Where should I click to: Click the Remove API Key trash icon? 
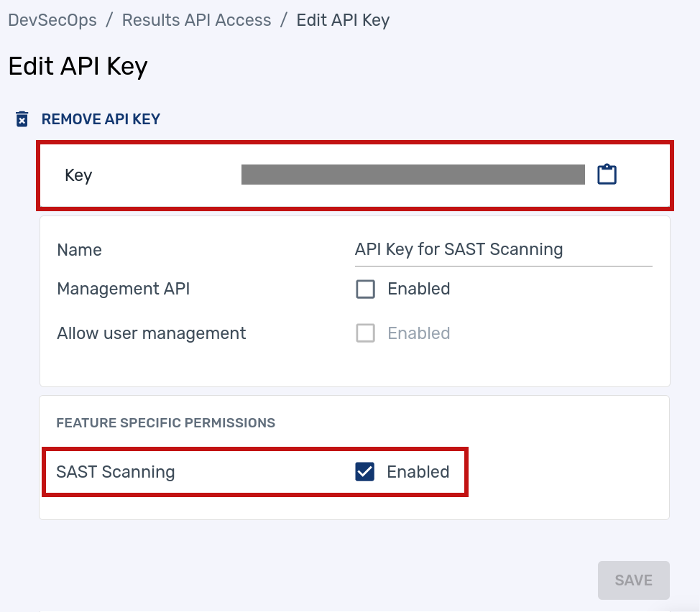pos(21,119)
